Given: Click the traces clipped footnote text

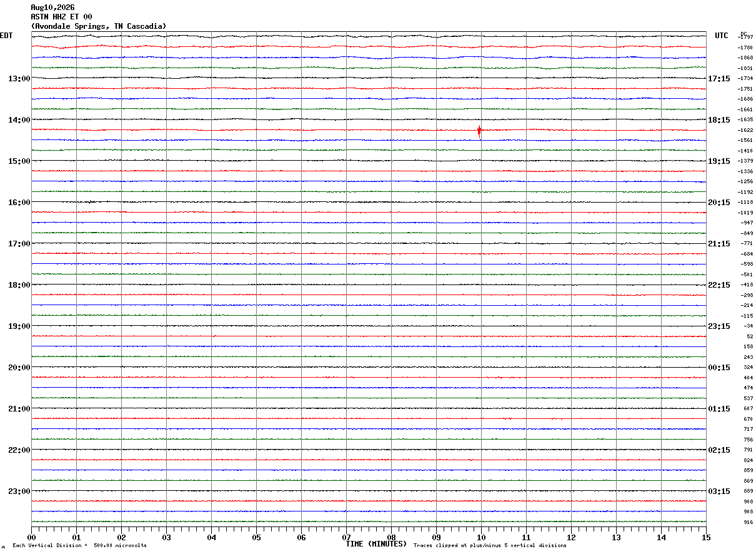Looking at the screenshot, I should tap(490, 546).
